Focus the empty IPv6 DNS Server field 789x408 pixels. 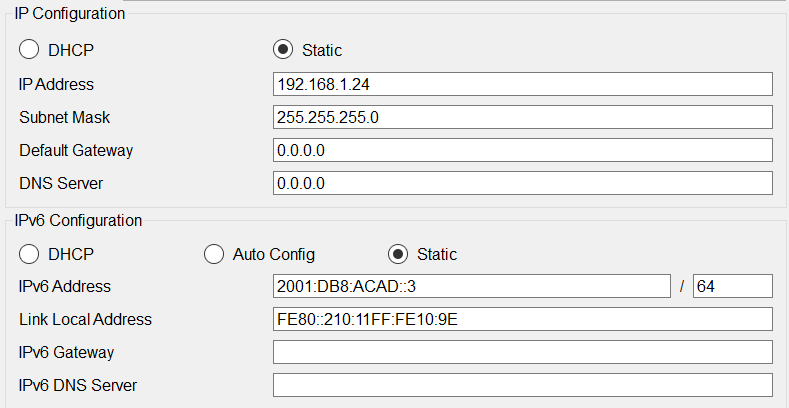click(523, 385)
